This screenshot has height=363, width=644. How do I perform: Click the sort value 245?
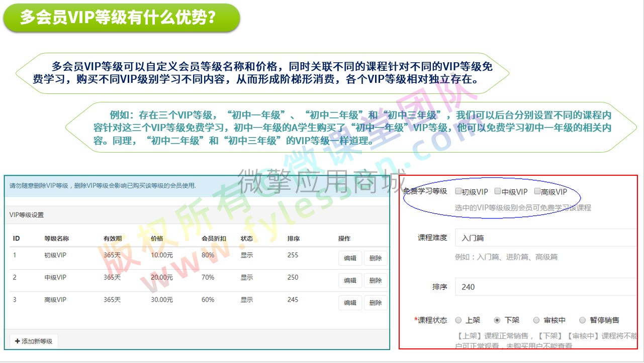293,300
